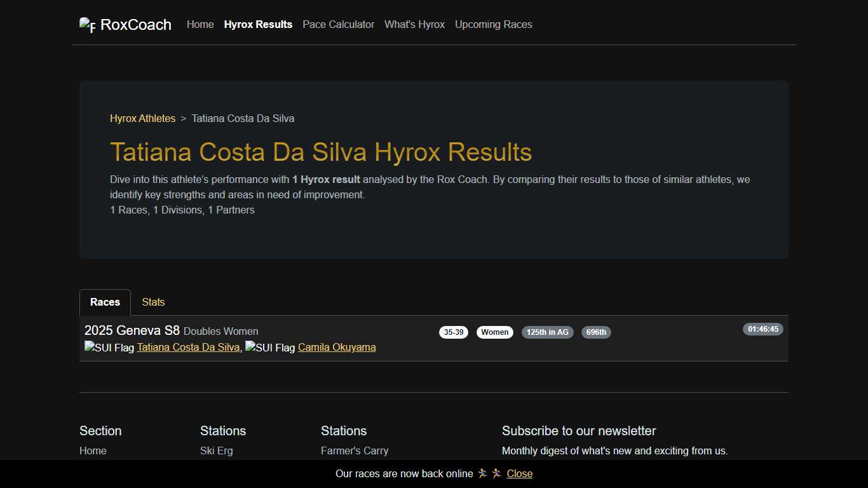868x488 pixels.
Task: Click the runner icon in the bottom banner
Action: coord(483,473)
